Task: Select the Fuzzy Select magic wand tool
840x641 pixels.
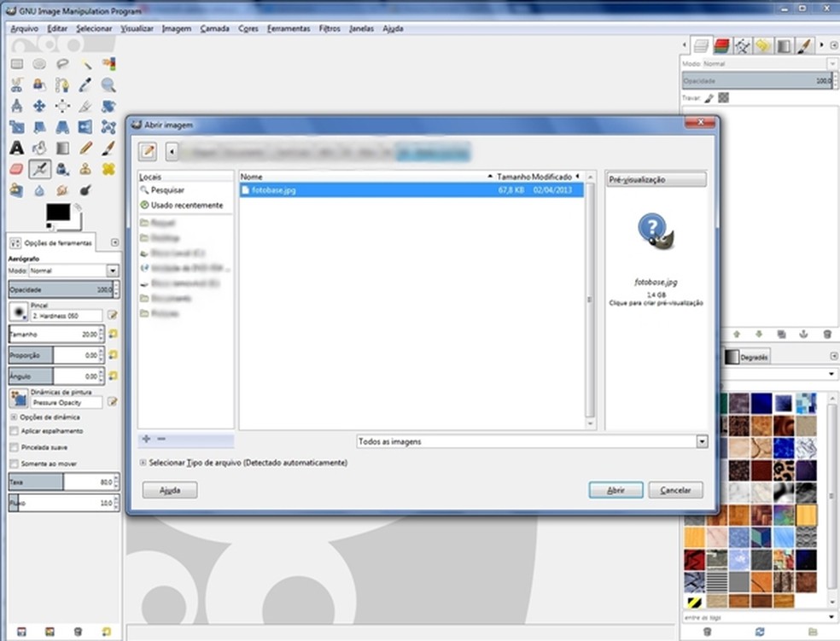Action: (x=85, y=64)
